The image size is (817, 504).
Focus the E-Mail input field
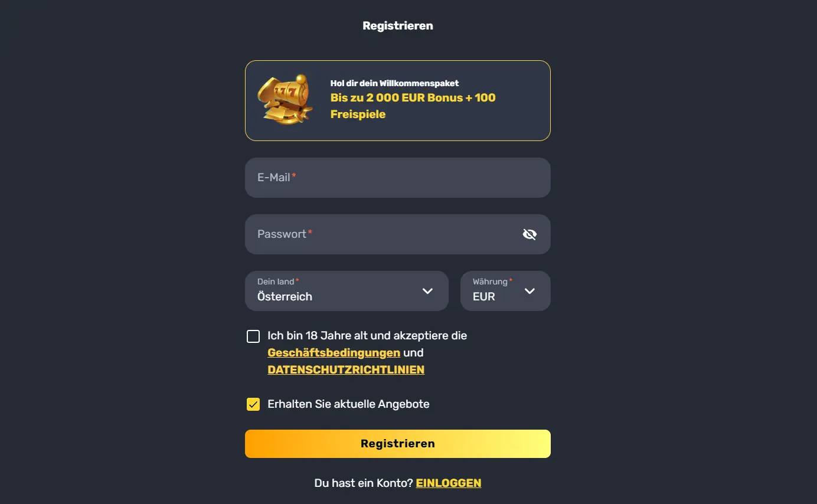(397, 178)
